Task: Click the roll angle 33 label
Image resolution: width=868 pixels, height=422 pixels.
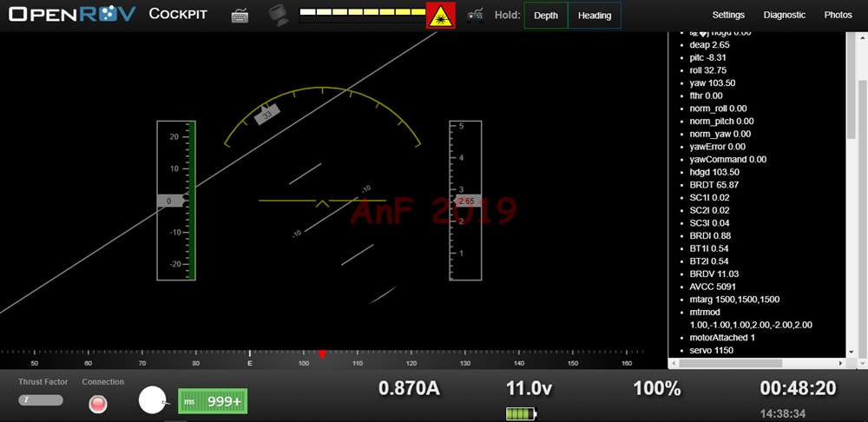Action: (267, 115)
